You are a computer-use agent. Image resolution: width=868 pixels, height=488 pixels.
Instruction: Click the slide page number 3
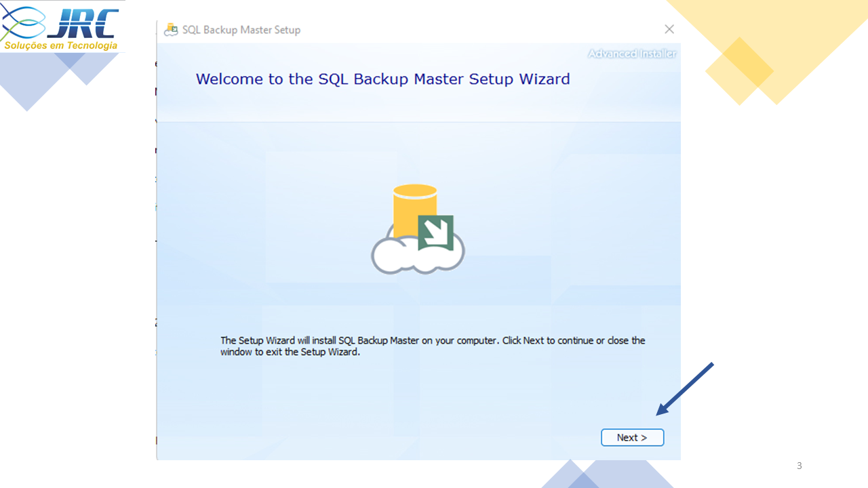(x=800, y=466)
